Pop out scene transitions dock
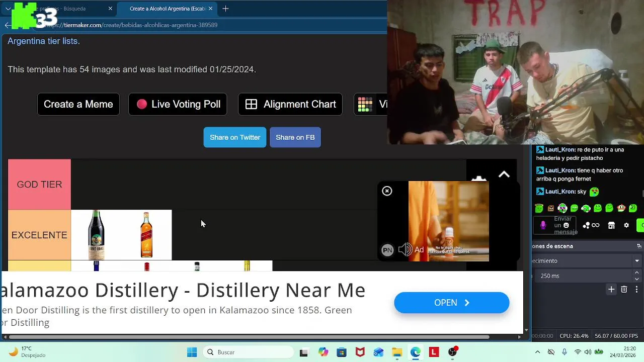The height and width of the screenshot is (362, 644). 639,246
